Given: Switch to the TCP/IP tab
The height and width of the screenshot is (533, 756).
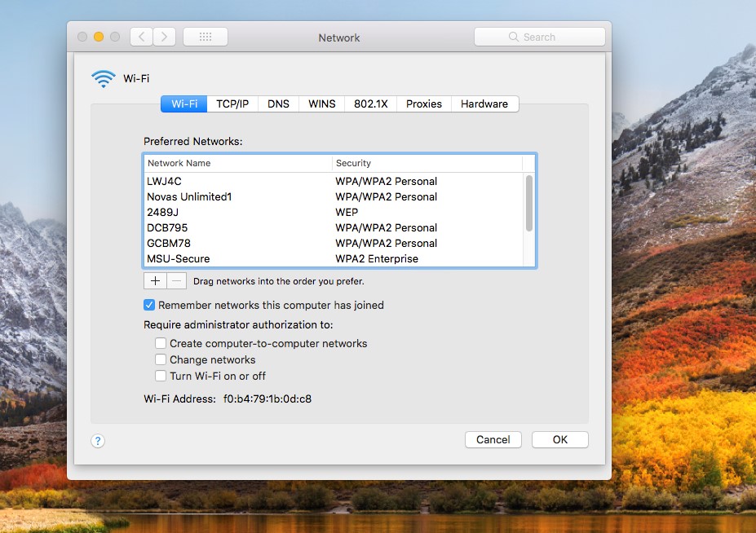Looking at the screenshot, I should click(x=232, y=104).
